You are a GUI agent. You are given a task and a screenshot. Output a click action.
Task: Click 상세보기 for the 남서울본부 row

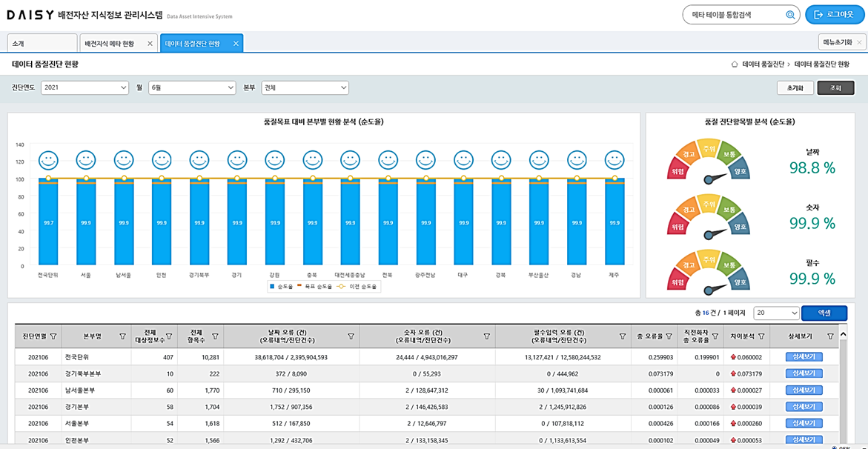click(804, 390)
